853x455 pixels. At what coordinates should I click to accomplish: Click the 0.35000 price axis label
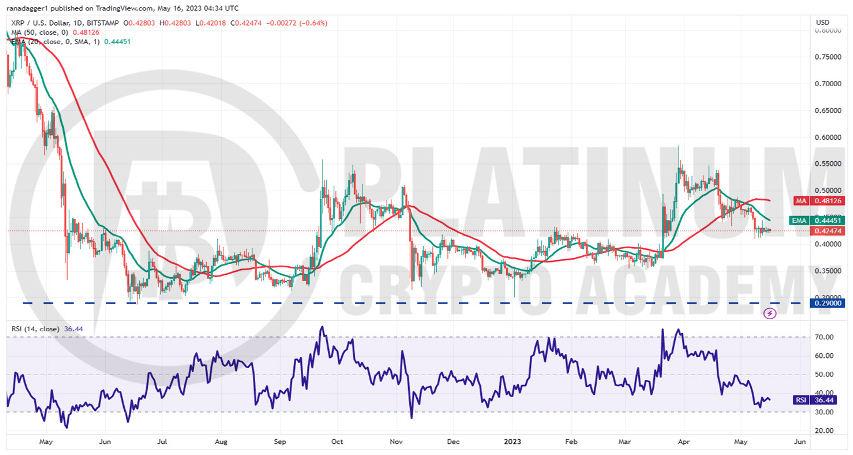pyautogui.click(x=827, y=270)
